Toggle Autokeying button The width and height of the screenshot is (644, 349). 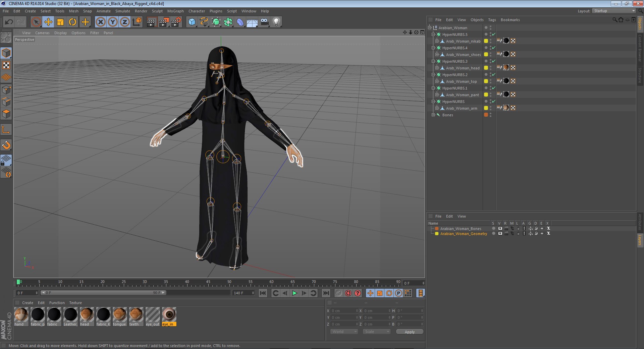pos(348,293)
